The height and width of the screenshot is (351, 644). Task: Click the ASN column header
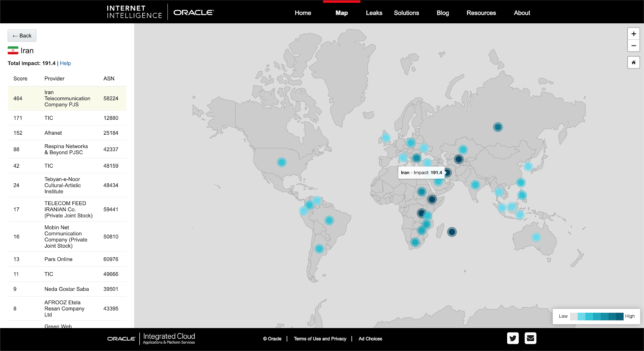tap(109, 79)
